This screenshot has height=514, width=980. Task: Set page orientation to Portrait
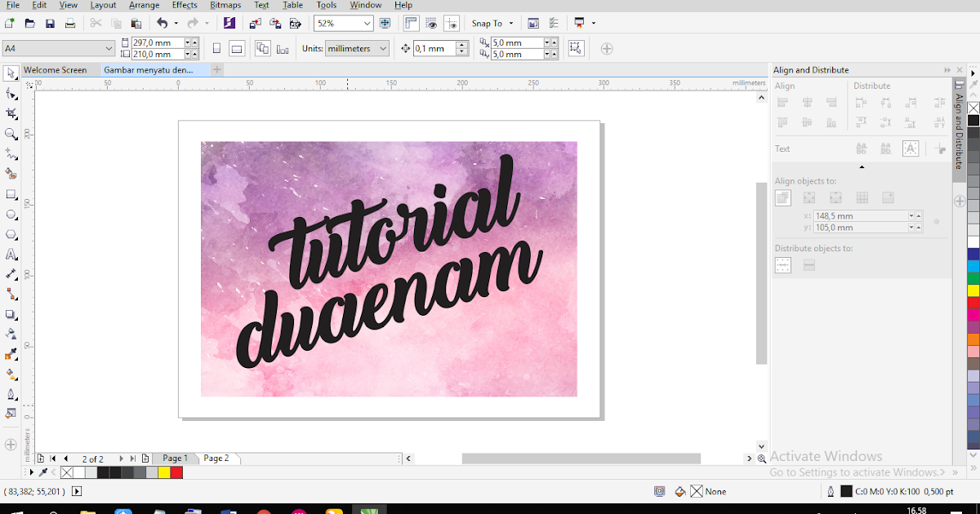216,49
